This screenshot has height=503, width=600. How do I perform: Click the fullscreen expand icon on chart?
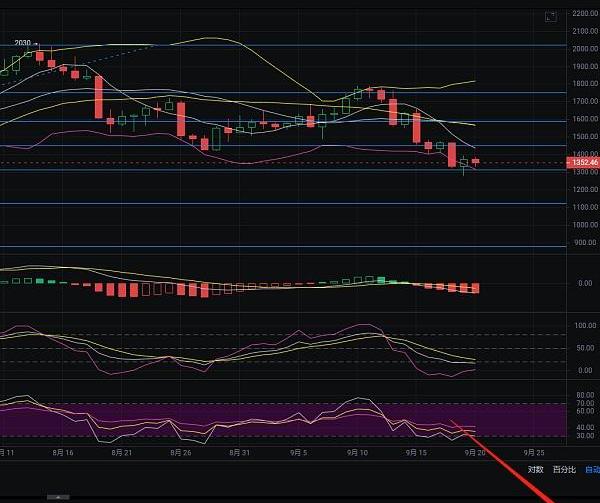[550, 16]
